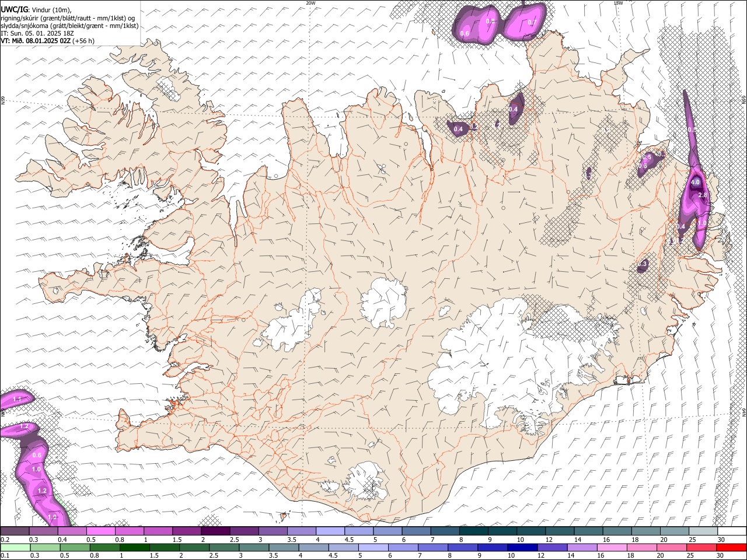Click the '4.5' label in the upper legend scale

pyautogui.click(x=349, y=540)
